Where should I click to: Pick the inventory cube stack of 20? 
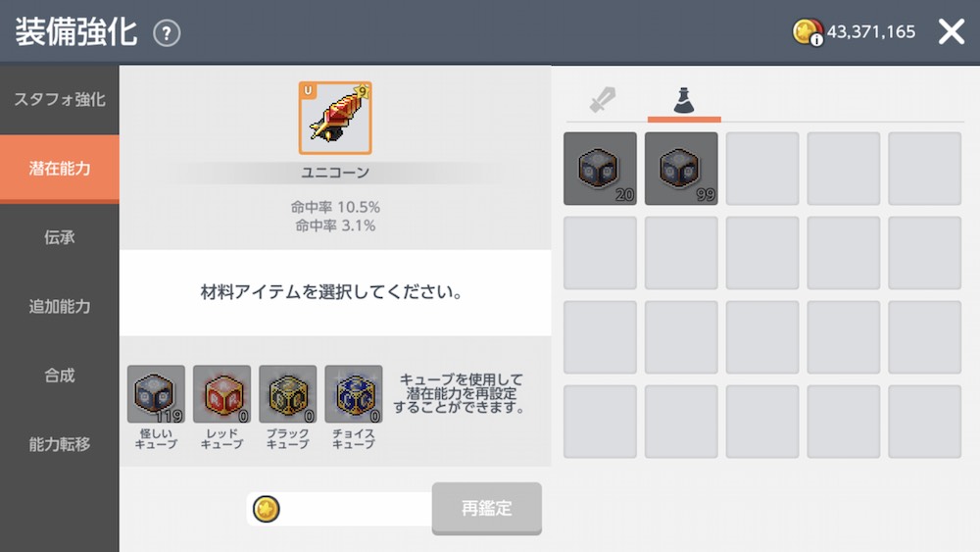pyautogui.click(x=600, y=169)
